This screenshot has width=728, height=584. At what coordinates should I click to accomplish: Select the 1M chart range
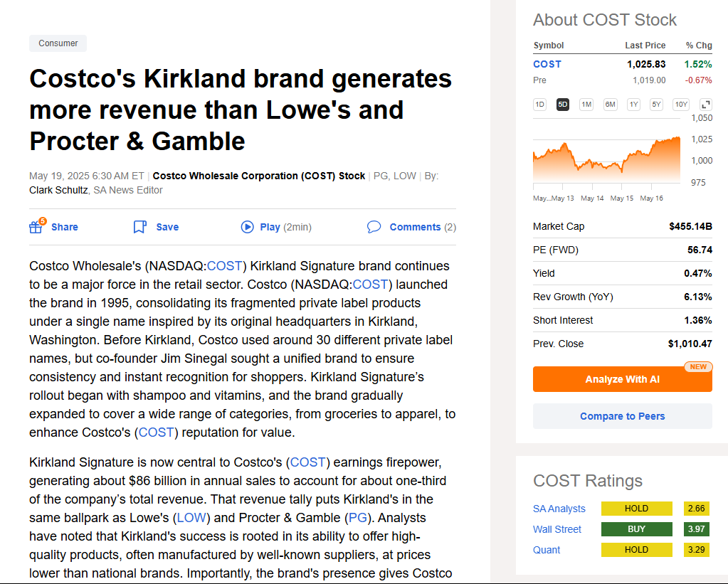[x=586, y=105]
